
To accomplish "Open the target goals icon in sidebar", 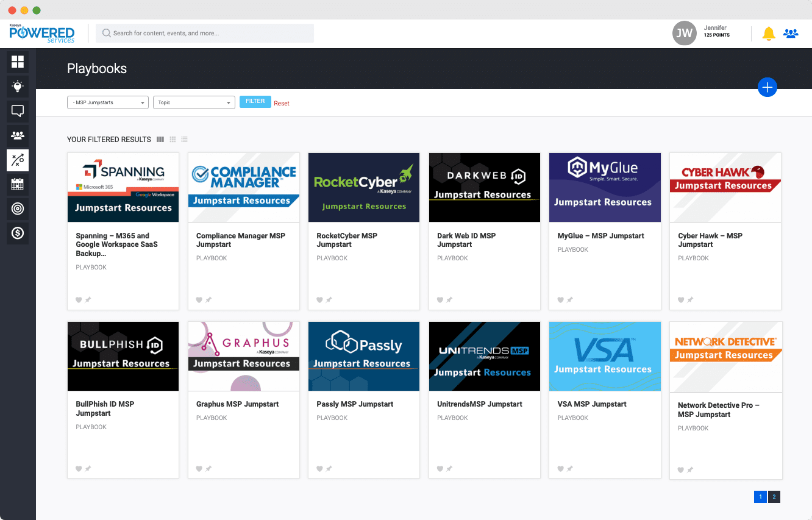I will point(18,208).
